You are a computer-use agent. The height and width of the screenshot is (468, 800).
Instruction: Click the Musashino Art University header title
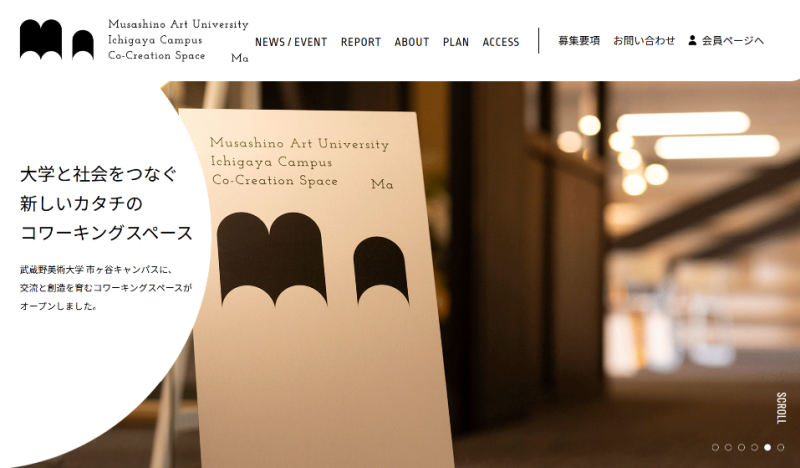178,24
